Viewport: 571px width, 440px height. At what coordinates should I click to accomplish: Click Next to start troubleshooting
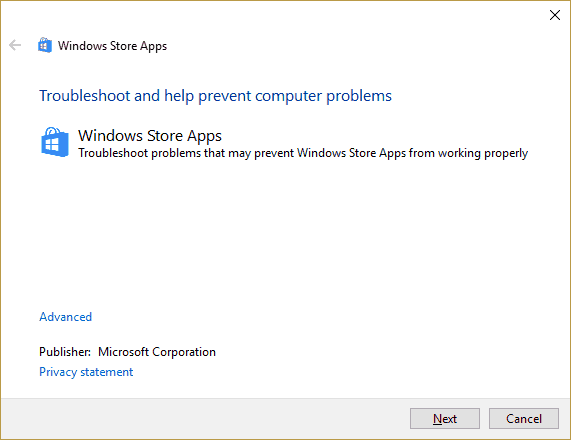coord(445,419)
